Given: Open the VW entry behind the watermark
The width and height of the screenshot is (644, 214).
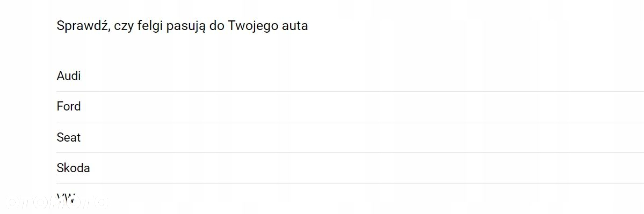Looking at the screenshot, I should [x=350, y=199].
